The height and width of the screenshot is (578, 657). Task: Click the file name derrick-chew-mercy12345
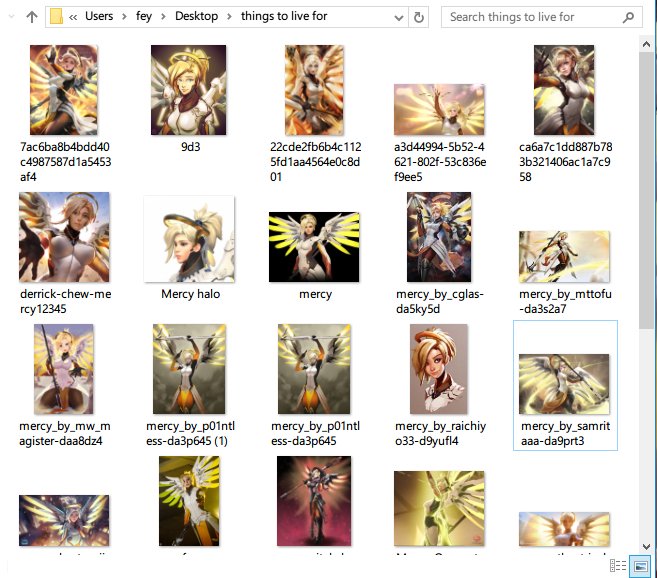(66, 301)
